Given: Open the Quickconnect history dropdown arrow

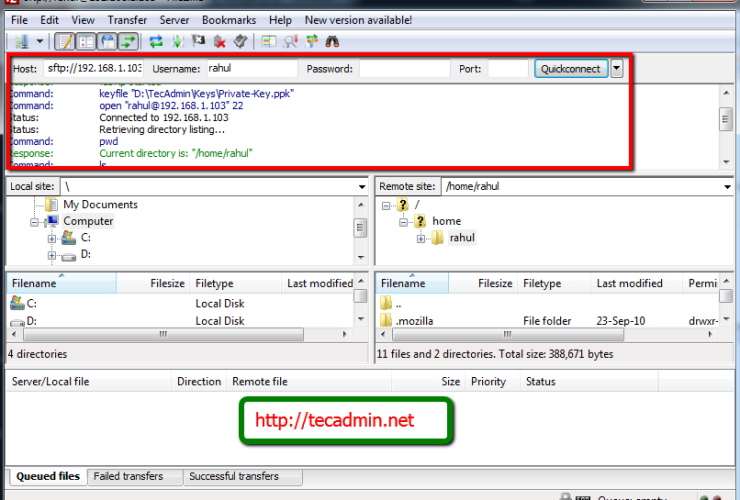Looking at the screenshot, I should click(617, 69).
